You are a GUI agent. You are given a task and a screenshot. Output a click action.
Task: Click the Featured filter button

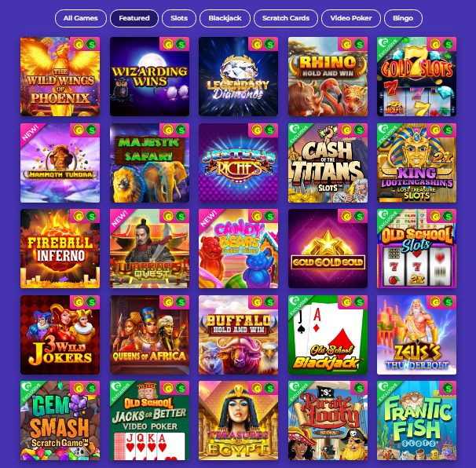click(134, 18)
